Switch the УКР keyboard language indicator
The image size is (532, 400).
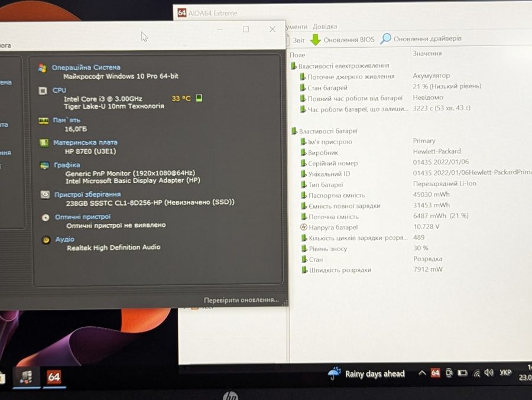pyautogui.click(x=505, y=372)
